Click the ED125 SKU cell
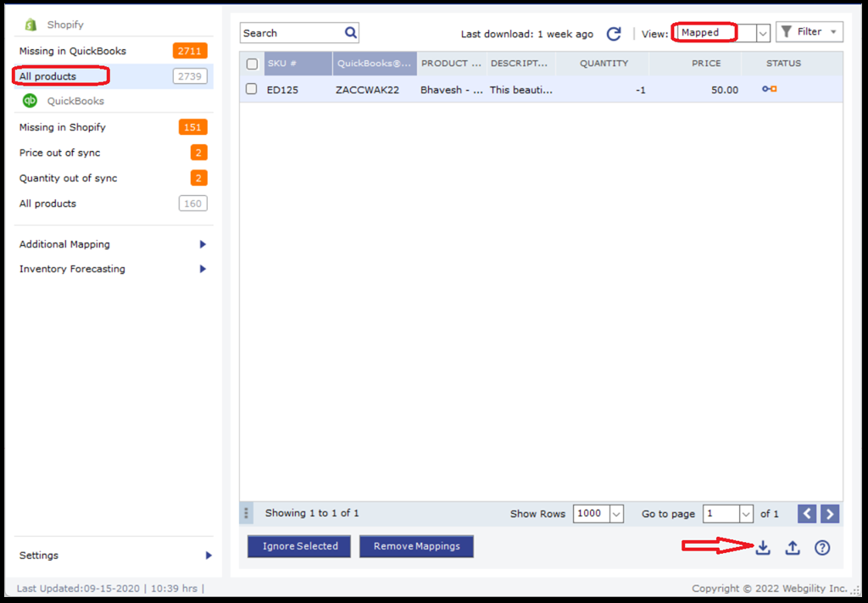 tap(282, 90)
